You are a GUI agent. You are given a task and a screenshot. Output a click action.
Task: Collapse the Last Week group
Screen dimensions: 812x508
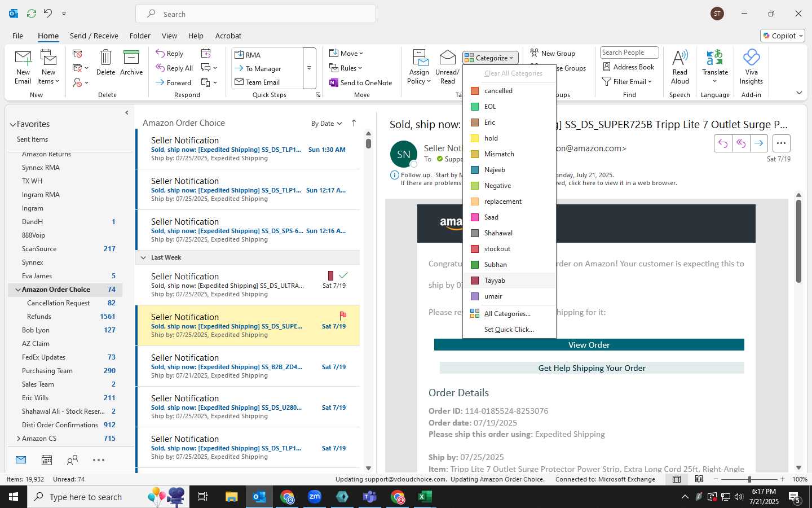click(x=143, y=257)
